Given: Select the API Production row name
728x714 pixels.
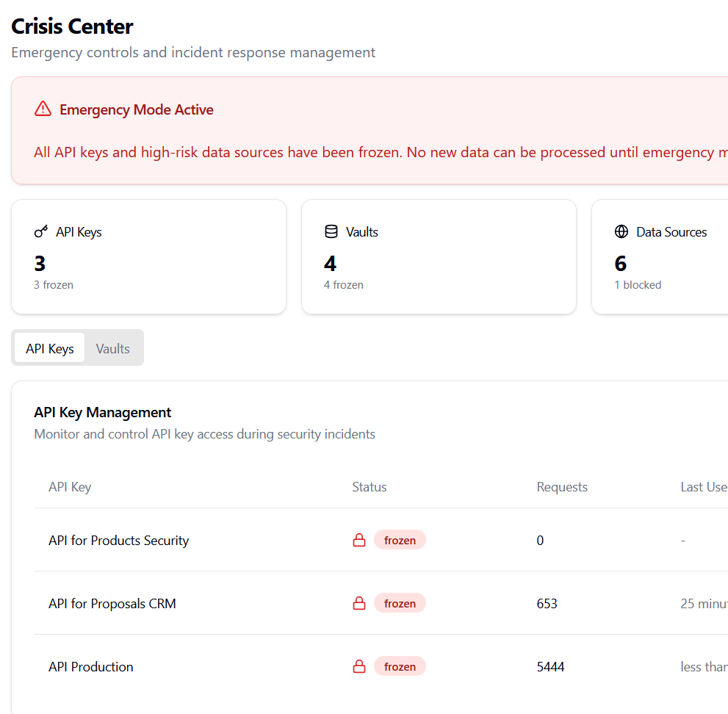Looking at the screenshot, I should pos(91,666).
